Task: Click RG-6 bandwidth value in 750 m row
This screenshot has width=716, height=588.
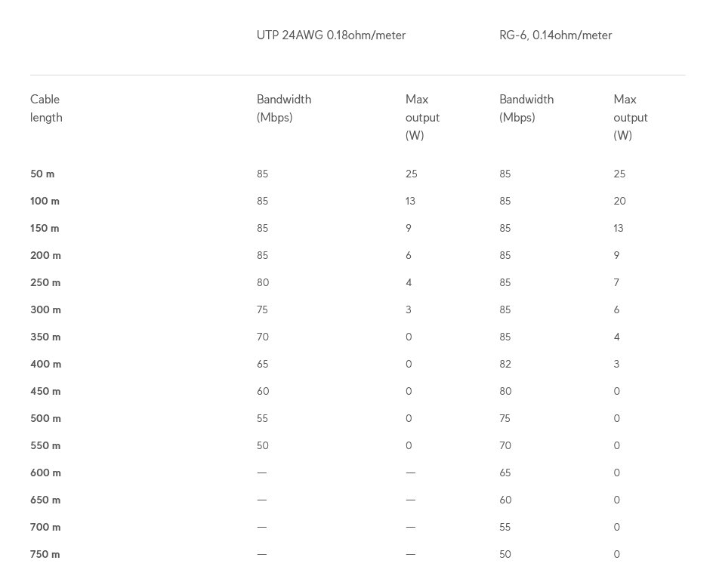Action: (x=505, y=555)
